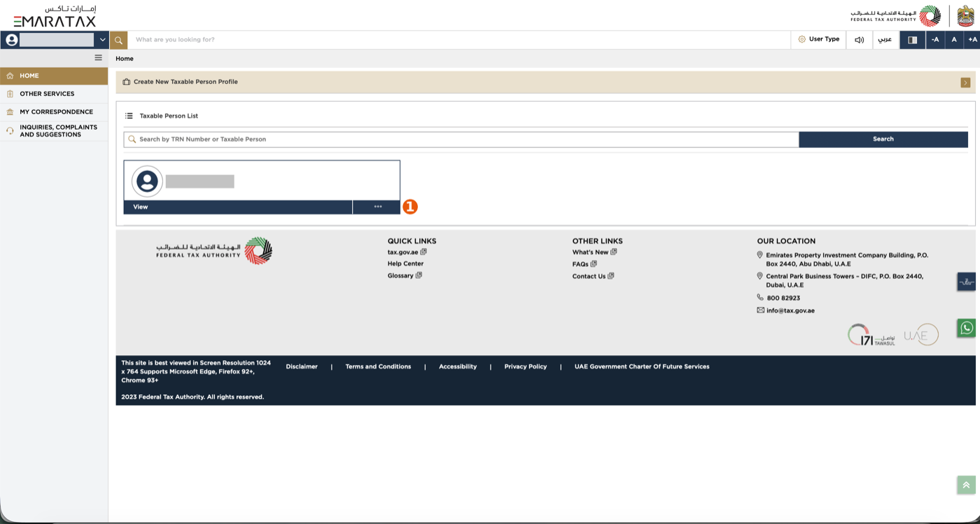980x524 pixels.
Task: Open the Contact Us link
Action: [x=593, y=276]
